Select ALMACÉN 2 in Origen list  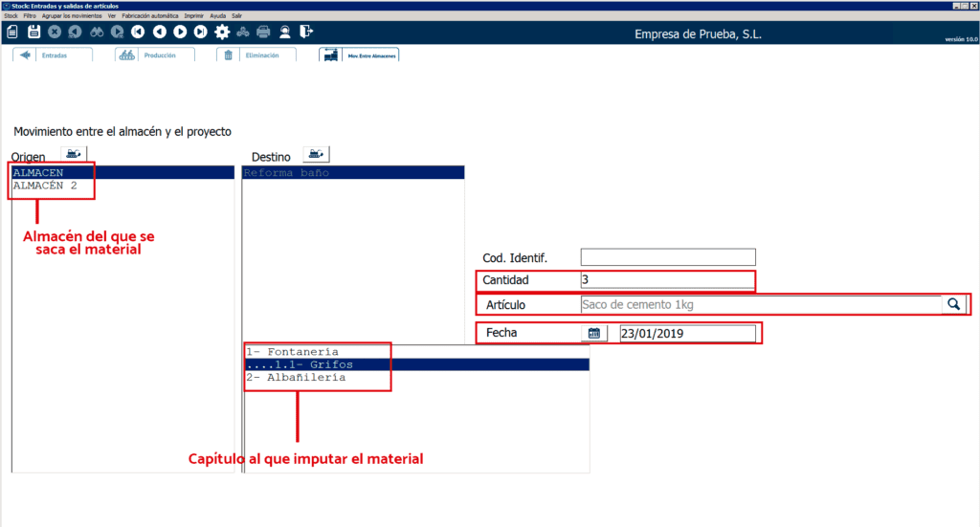[45, 186]
